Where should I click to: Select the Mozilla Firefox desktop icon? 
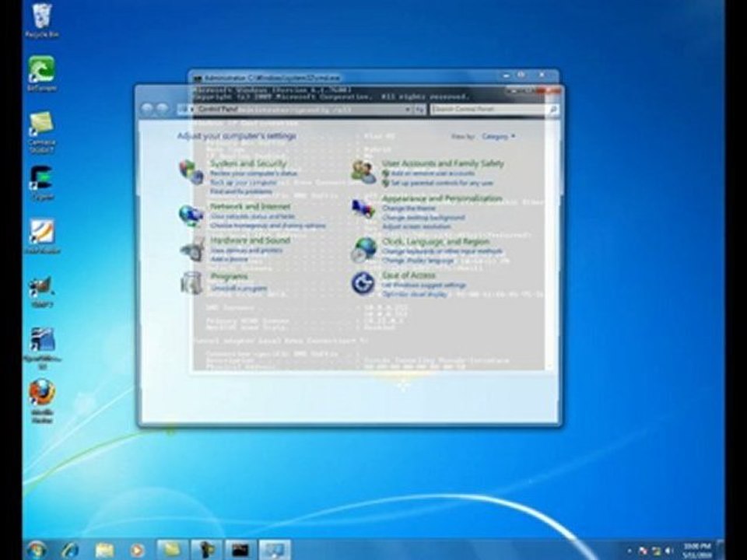(42, 401)
